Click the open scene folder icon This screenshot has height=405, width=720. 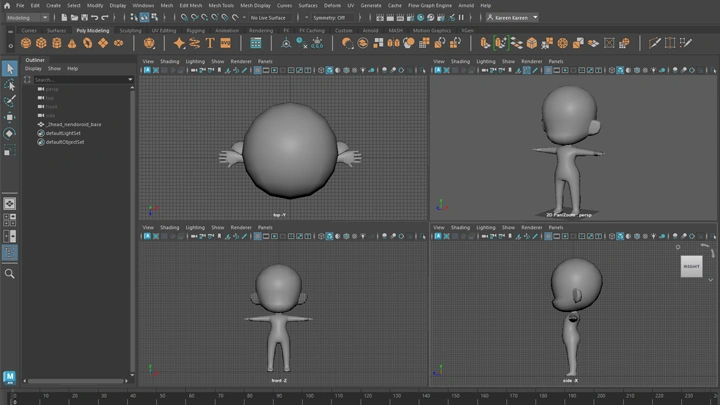(x=73, y=17)
